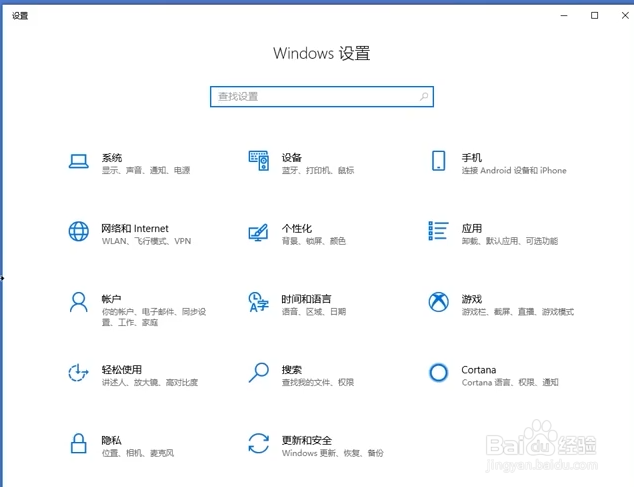Open the 手机 settings title
634x487 pixels.
point(471,157)
